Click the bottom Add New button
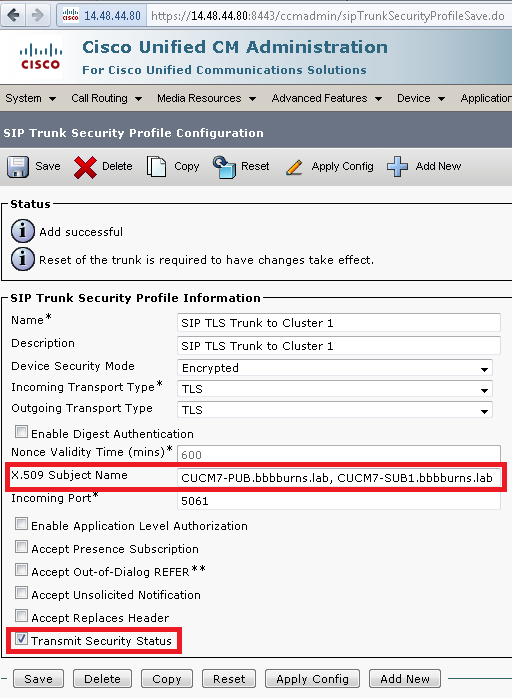Image resolution: width=512 pixels, height=698 pixels. click(405, 679)
